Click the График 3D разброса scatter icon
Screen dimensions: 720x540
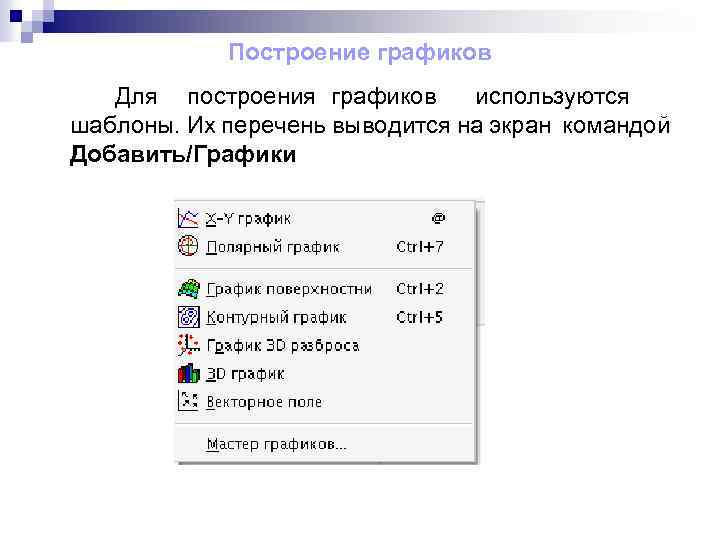point(188,345)
